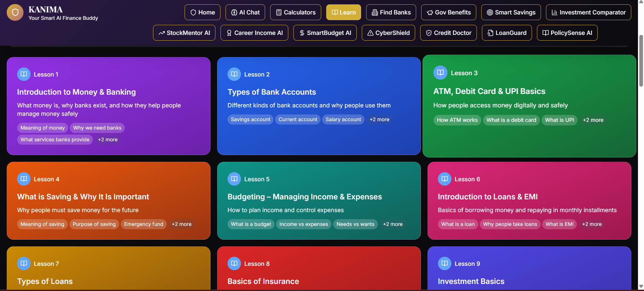Open the CyberShield tool
644x291 pixels.
click(x=388, y=33)
